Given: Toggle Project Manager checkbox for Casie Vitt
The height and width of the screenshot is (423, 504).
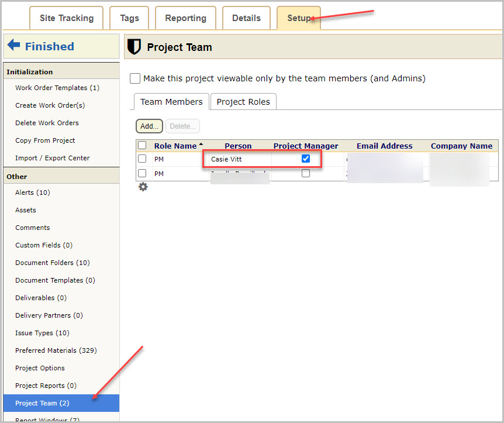Looking at the screenshot, I should (306, 159).
